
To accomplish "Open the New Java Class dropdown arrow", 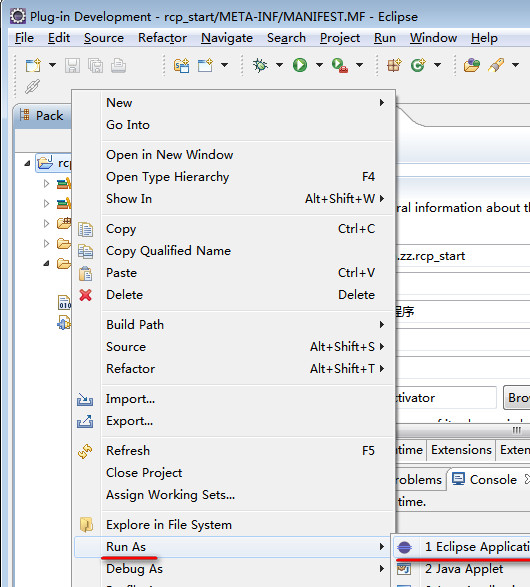I will click(x=437, y=65).
